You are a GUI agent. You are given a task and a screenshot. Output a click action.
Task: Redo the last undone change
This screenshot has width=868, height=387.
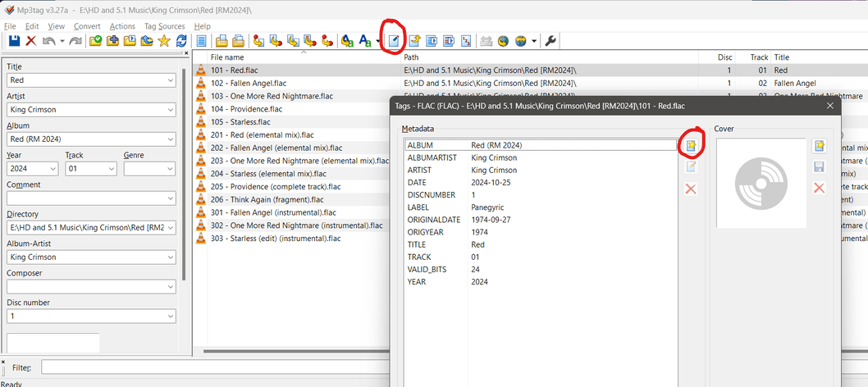coord(75,41)
